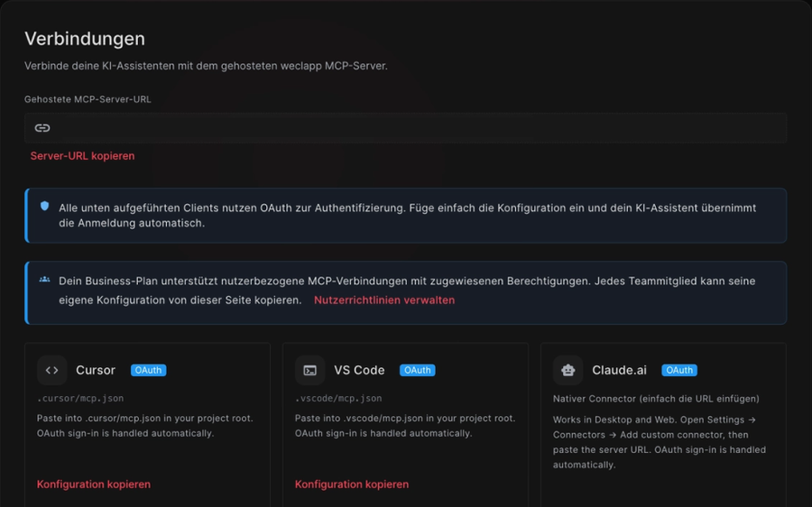
Task: Click the Cursor code-brackets icon
Action: pyautogui.click(x=51, y=370)
